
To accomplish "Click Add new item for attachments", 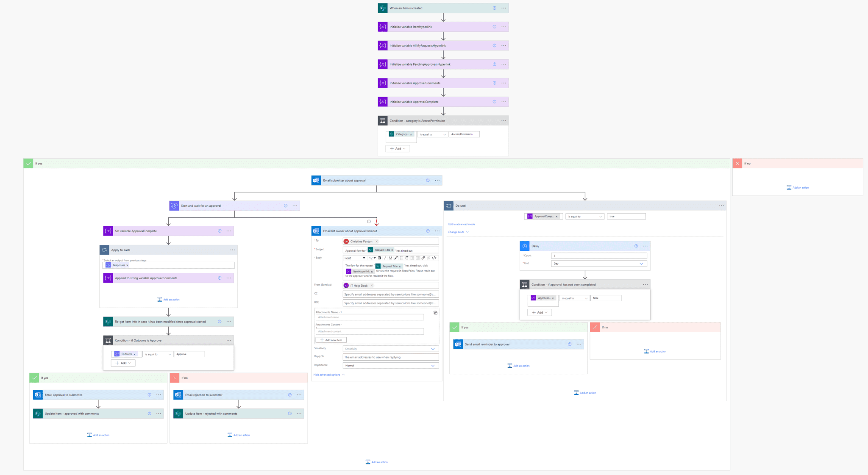I will point(331,340).
